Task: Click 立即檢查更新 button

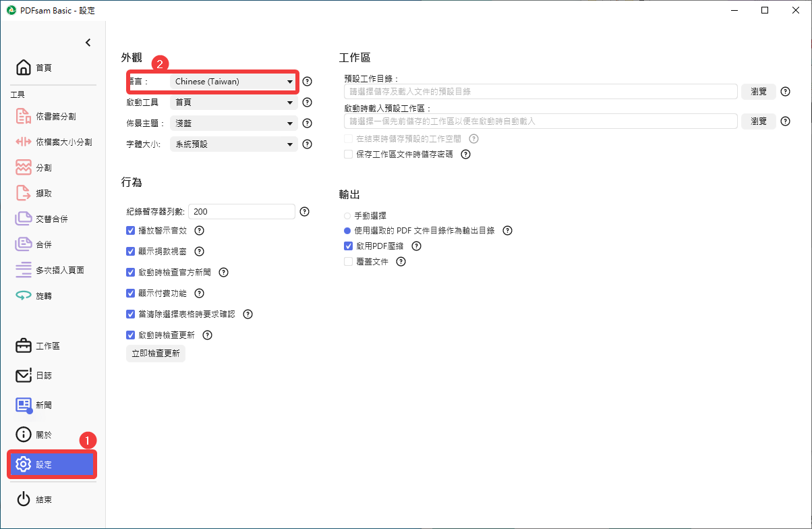Action: [x=156, y=354]
